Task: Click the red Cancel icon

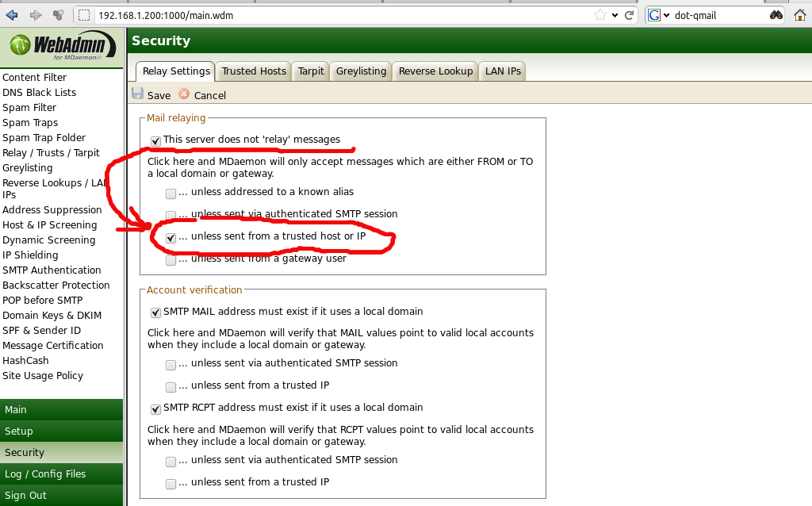Action: (x=184, y=94)
